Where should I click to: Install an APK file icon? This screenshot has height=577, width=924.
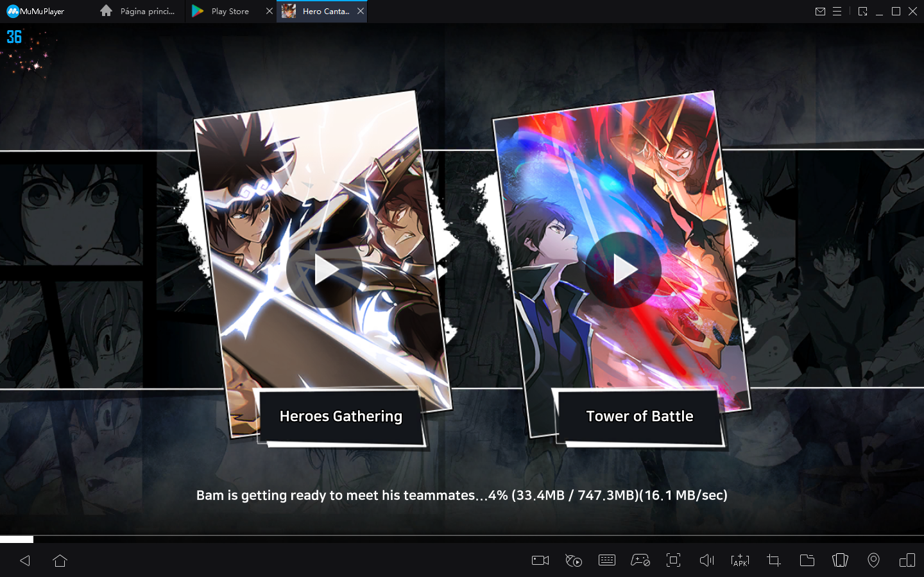pyautogui.click(x=740, y=560)
